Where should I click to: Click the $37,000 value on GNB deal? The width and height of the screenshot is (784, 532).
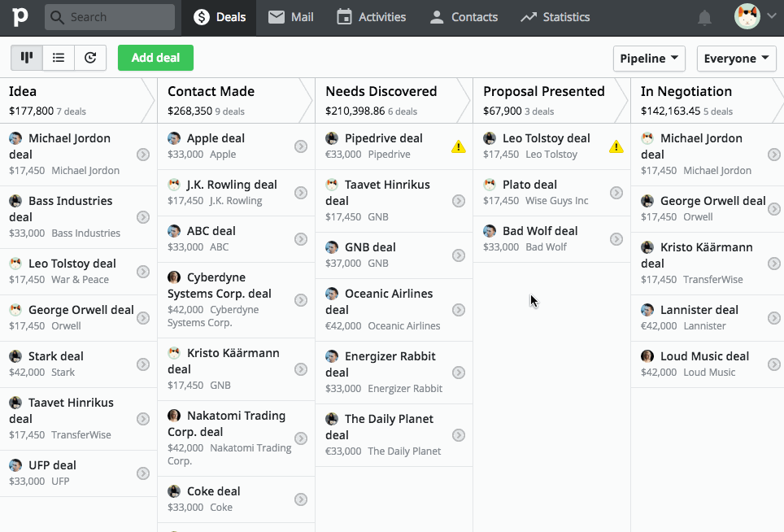coord(343,264)
